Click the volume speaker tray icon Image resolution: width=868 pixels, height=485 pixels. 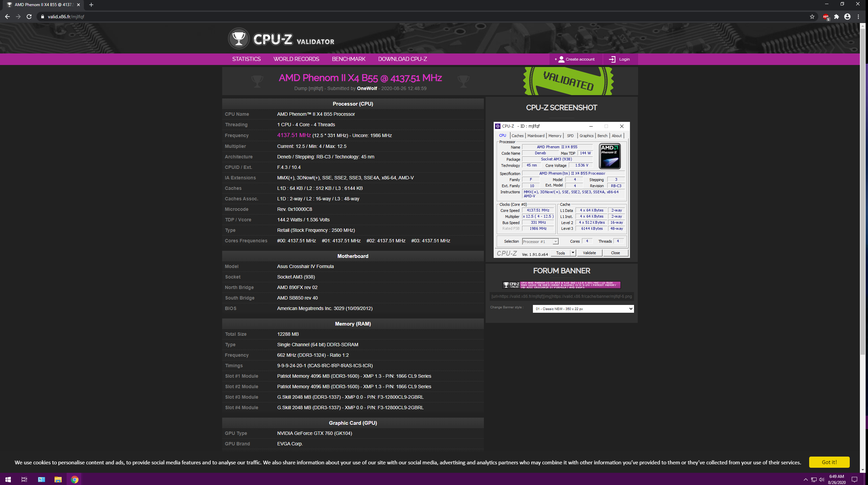(x=822, y=480)
